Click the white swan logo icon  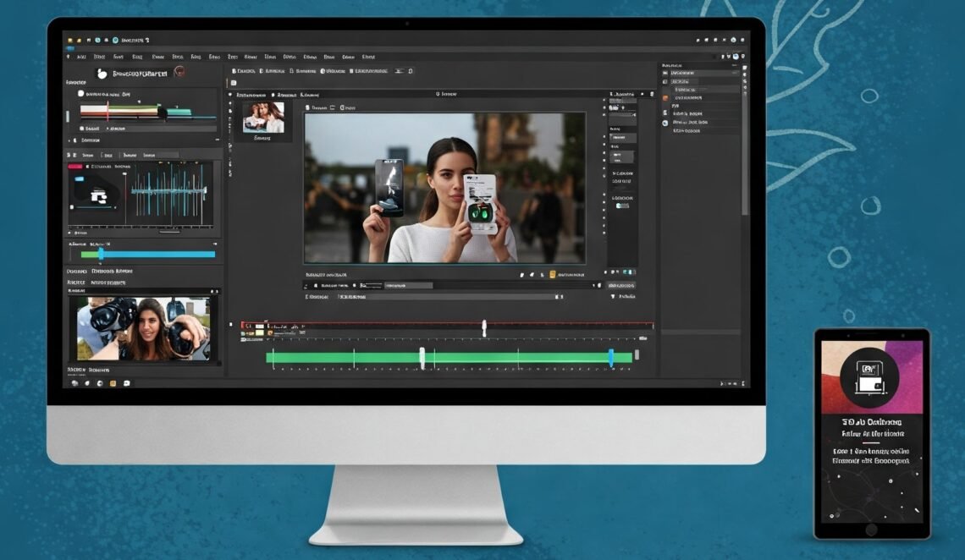(102, 74)
